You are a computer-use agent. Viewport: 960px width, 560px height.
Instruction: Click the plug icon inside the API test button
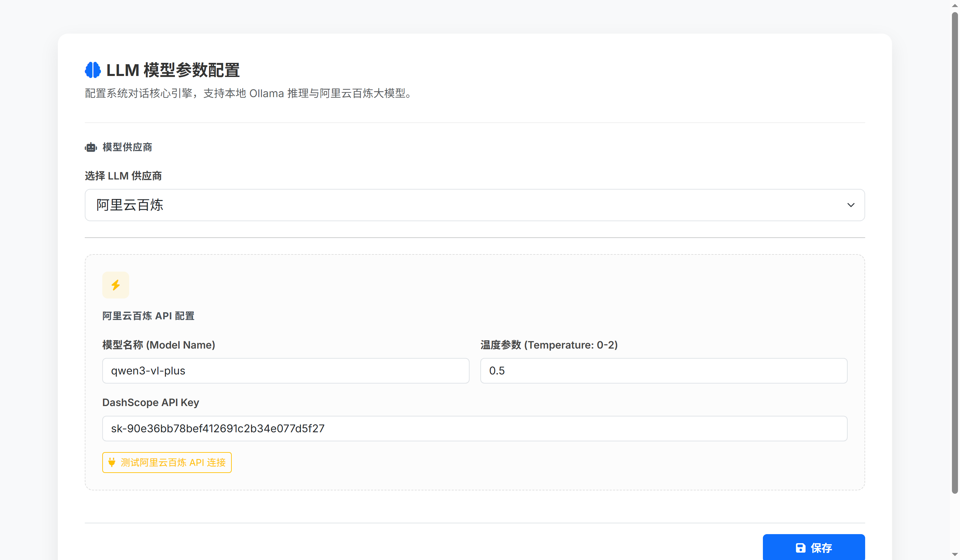(x=112, y=462)
